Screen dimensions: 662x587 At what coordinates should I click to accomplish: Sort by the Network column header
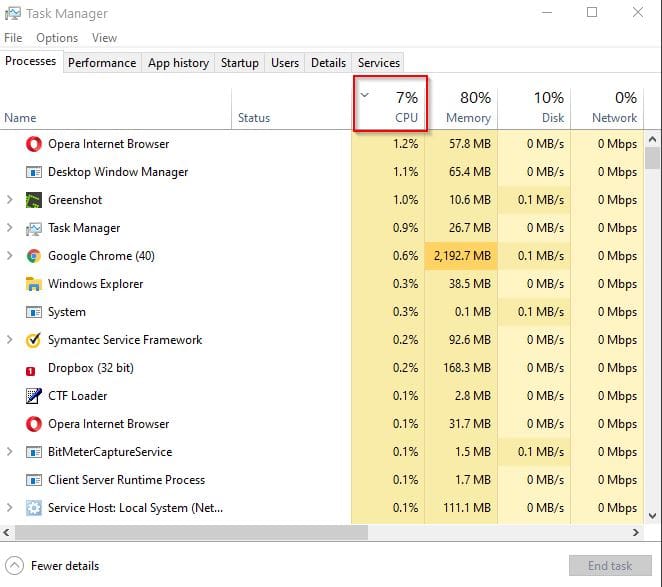pos(608,108)
